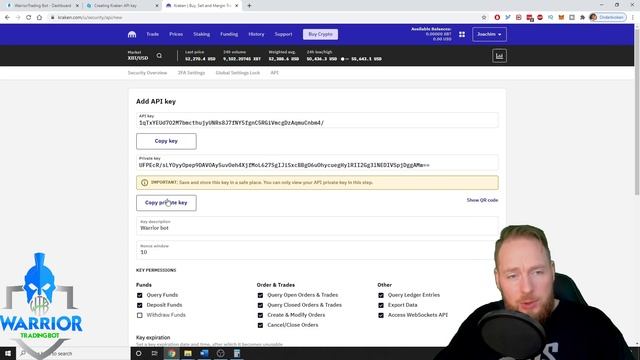Reload the page with refresh icon
Viewport: 640px width, 360px height.
tap(29, 18)
